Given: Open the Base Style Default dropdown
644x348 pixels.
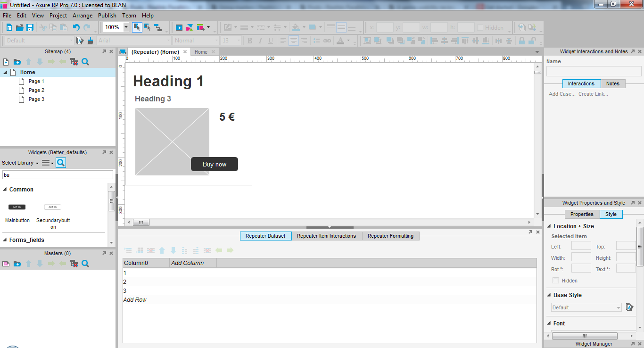Looking at the screenshot, I should coord(586,307).
